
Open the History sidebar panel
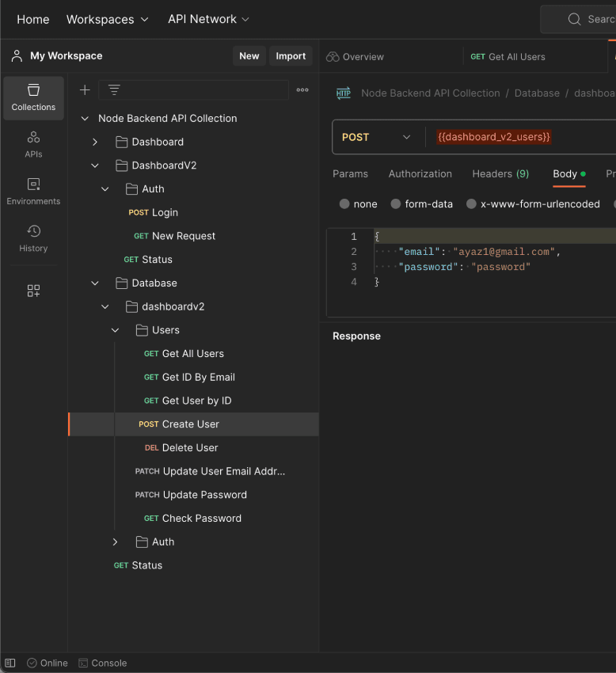[x=33, y=238]
